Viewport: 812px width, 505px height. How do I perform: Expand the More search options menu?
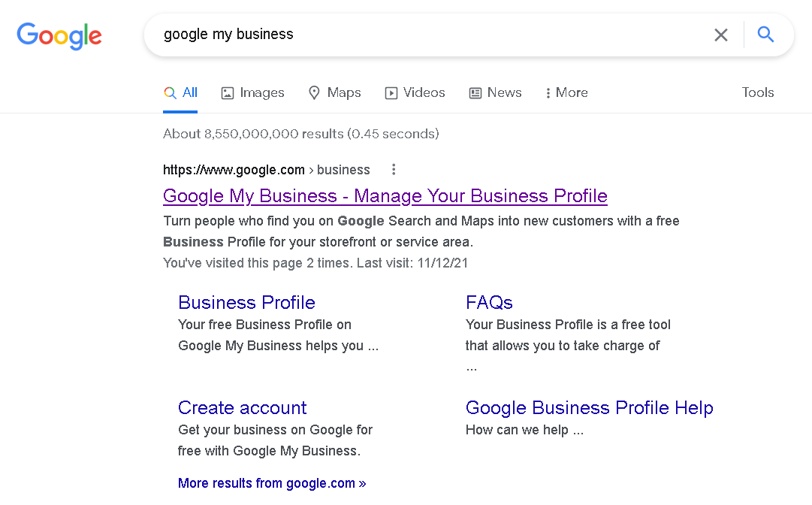tap(567, 93)
